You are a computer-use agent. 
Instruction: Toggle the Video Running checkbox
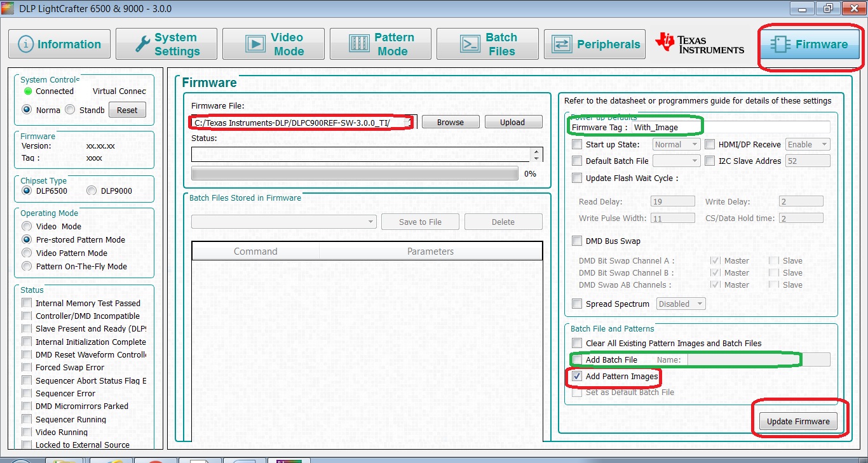[27, 432]
